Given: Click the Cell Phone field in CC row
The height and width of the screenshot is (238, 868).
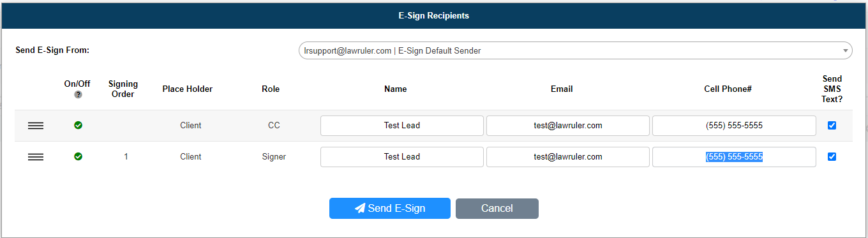Looking at the screenshot, I should (x=734, y=126).
